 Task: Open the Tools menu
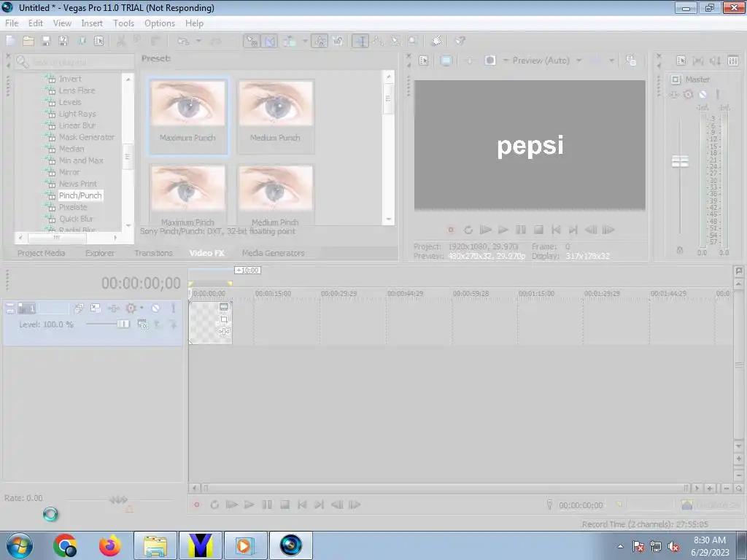pyautogui.click(x=123, y=23)
